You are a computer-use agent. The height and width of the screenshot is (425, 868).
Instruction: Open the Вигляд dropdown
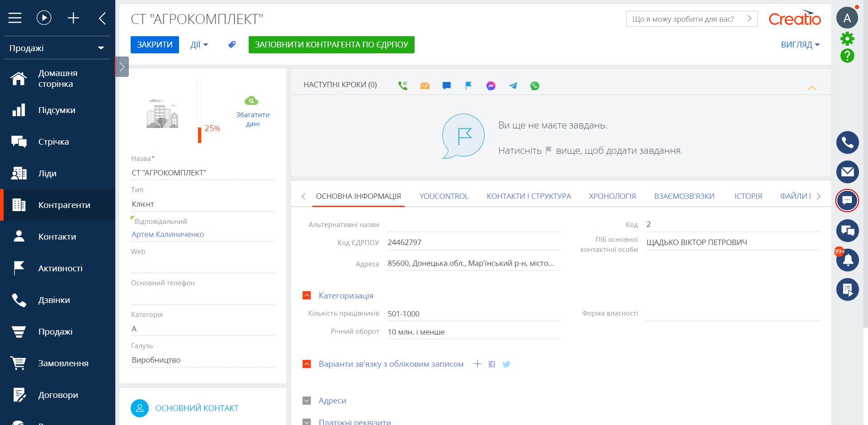tap(799, 45)
